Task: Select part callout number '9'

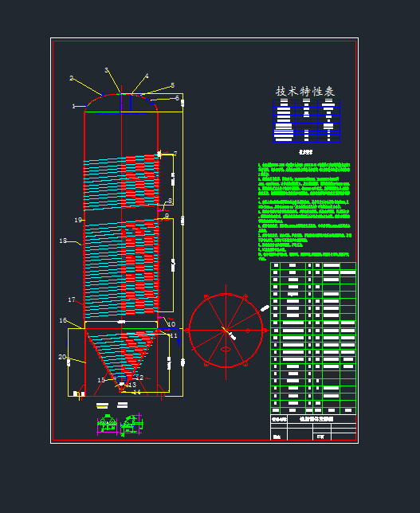Action: click(x=167, y=216)
